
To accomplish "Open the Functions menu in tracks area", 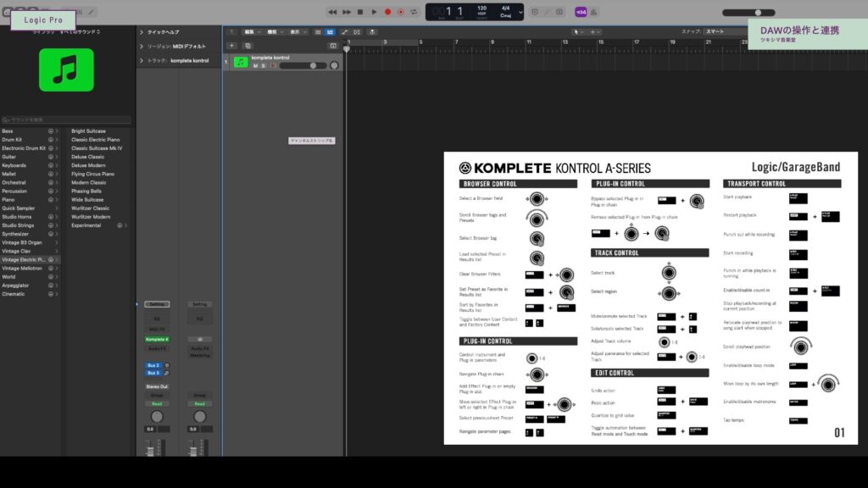I will click(275, 32).
